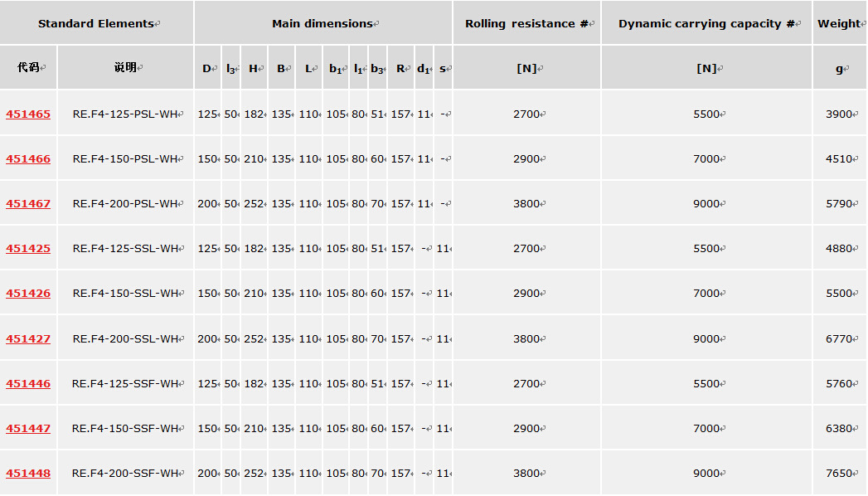Viewport: 868px width, 496px height.
Task: Click the Standard Elements column header
Action: (96, 23)
